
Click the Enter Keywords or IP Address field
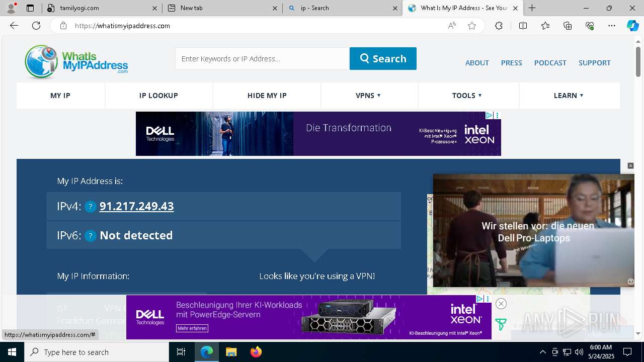click(262, 58)
